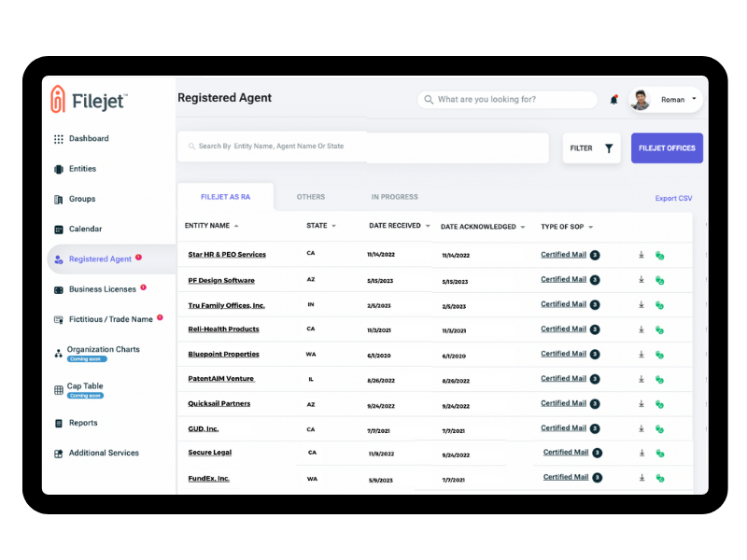Click the count badge for Secure Legal
Image resolution: width=747 pixels, height=560 pixels.
point(597,453)
